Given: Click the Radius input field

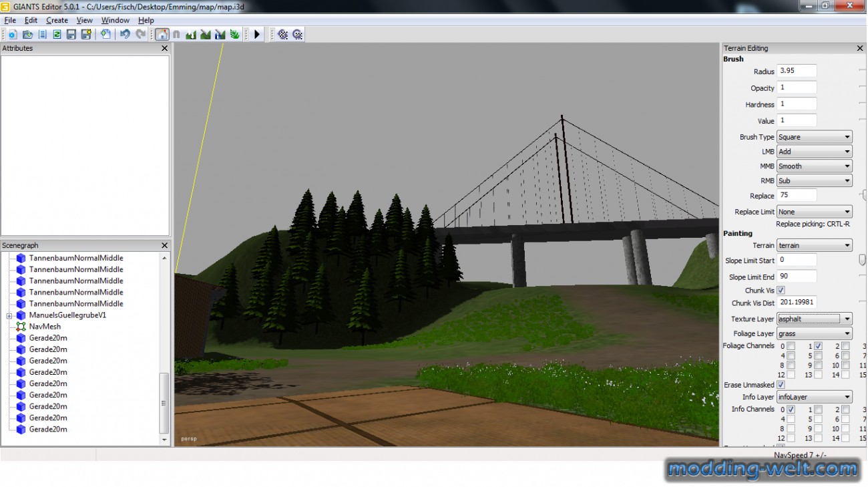Looking at the screenshot, I should pos(797,71).
